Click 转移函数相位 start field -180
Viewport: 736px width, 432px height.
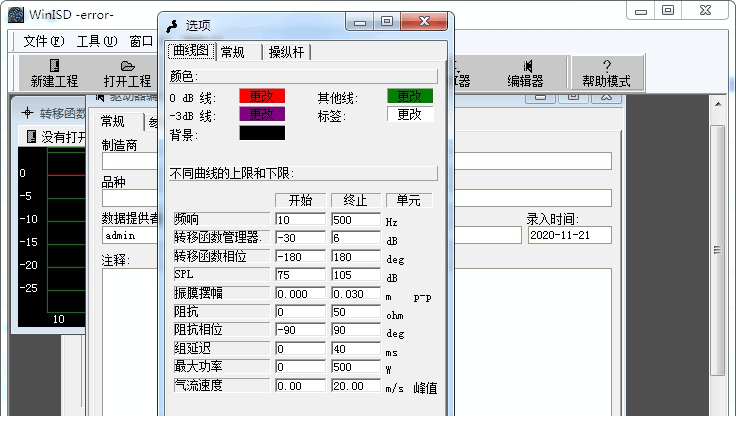coord(300,257)
